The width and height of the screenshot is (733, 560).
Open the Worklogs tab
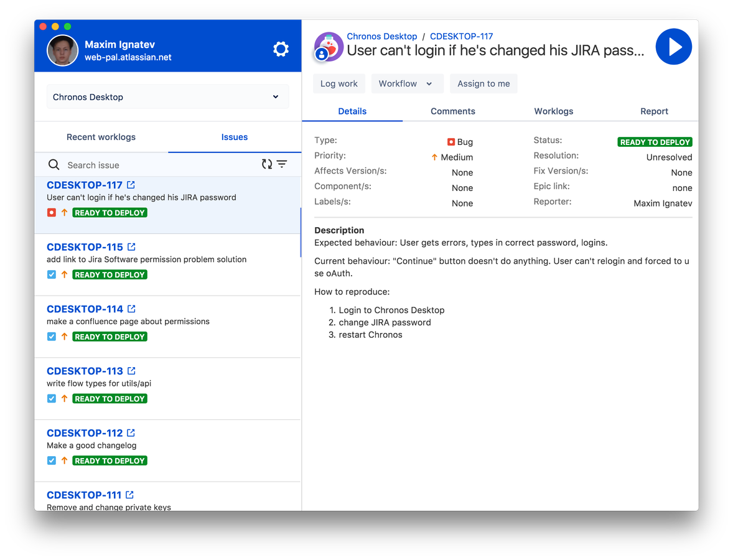554,111
